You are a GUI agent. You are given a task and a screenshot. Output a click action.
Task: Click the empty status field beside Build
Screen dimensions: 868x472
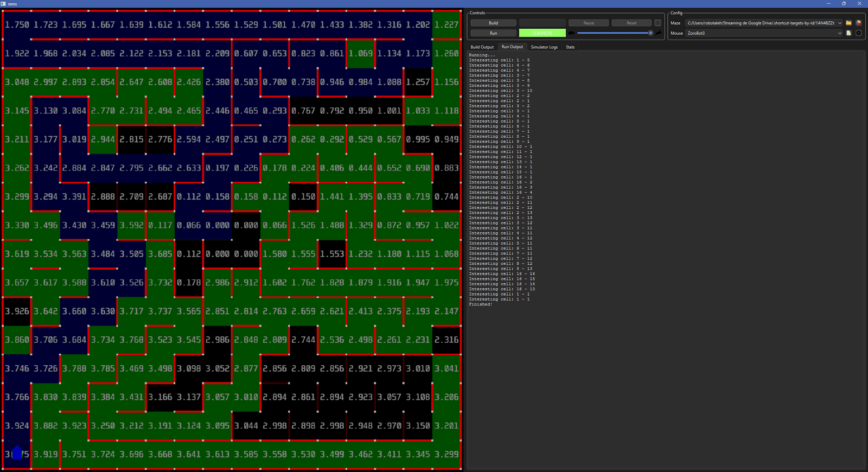542,23
